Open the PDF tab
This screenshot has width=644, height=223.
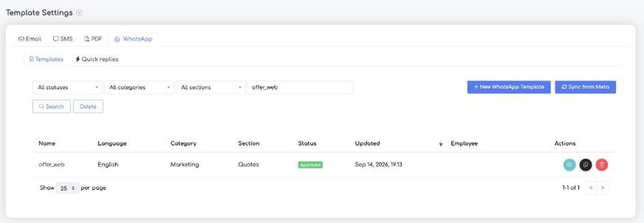tap(93, 39)
